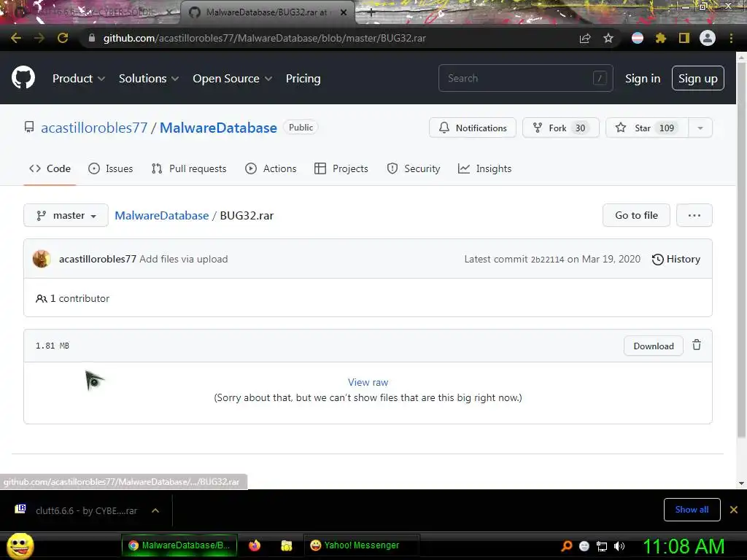
Task: Close the downloads bar
Action: tap(734, 510)
